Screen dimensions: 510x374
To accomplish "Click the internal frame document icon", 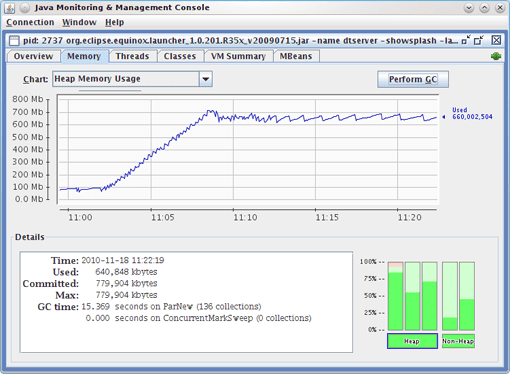I will coord(14,41).
